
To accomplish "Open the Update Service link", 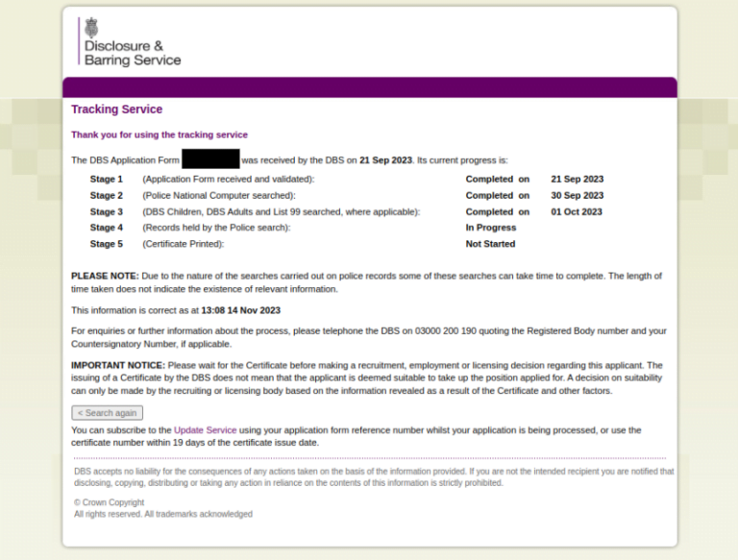I will (206, 430).
